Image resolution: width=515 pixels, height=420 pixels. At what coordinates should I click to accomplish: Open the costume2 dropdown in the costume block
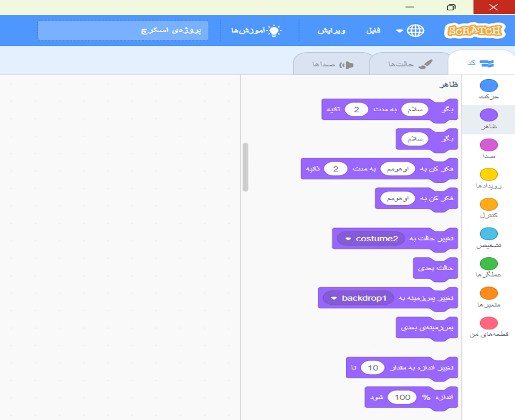click(x=371, y=238)
